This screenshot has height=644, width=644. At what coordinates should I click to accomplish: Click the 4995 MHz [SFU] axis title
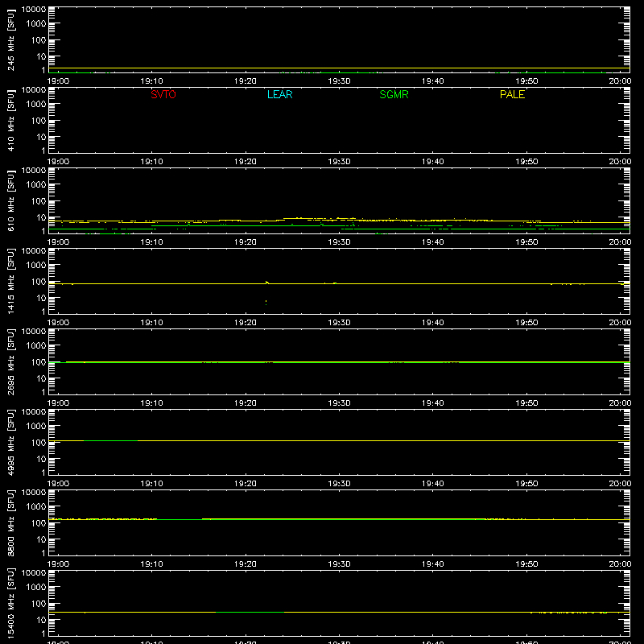coord(10,443)
